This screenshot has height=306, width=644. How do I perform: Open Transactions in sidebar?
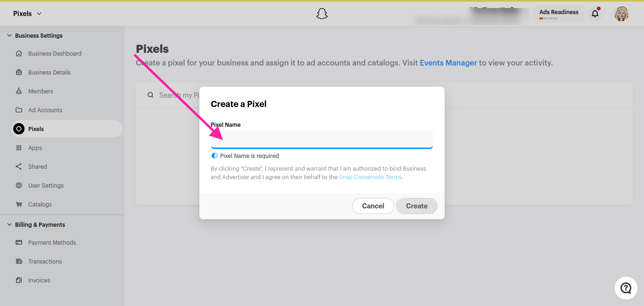[45, 261]
